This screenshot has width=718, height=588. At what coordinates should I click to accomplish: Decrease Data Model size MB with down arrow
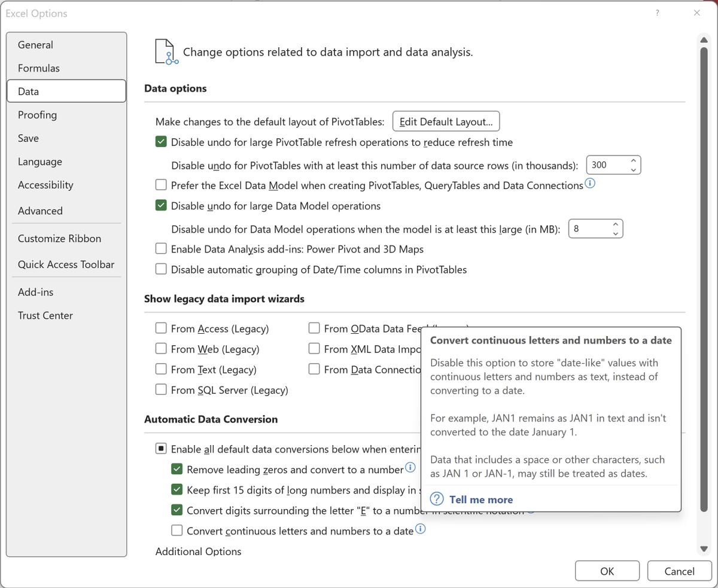click(615, 233)
